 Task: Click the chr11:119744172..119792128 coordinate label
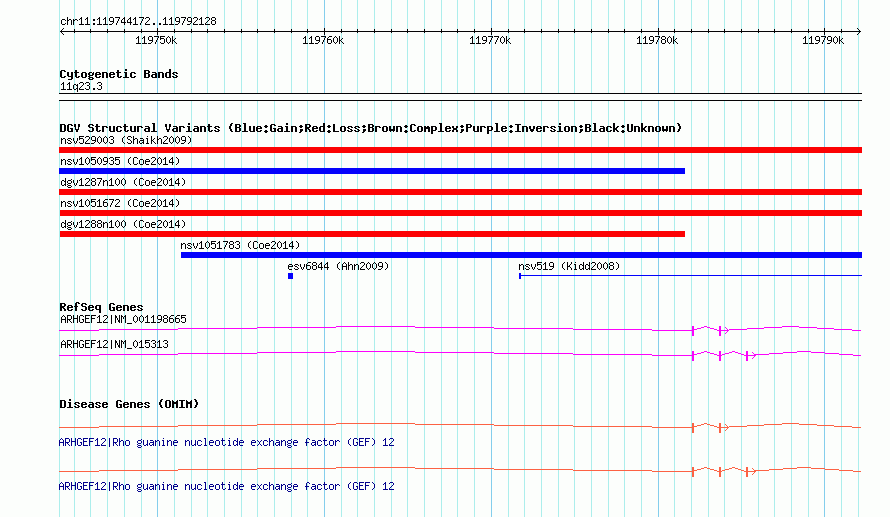138,22
